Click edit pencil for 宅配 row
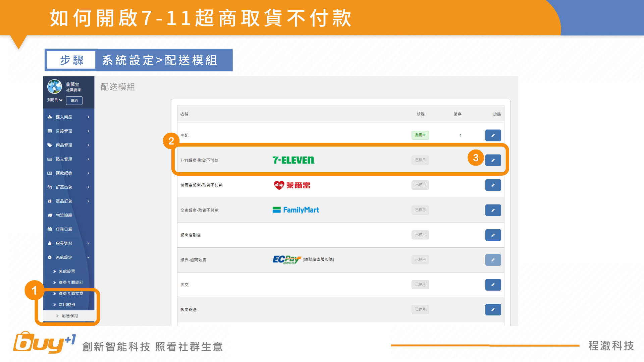 click(493, 135)
